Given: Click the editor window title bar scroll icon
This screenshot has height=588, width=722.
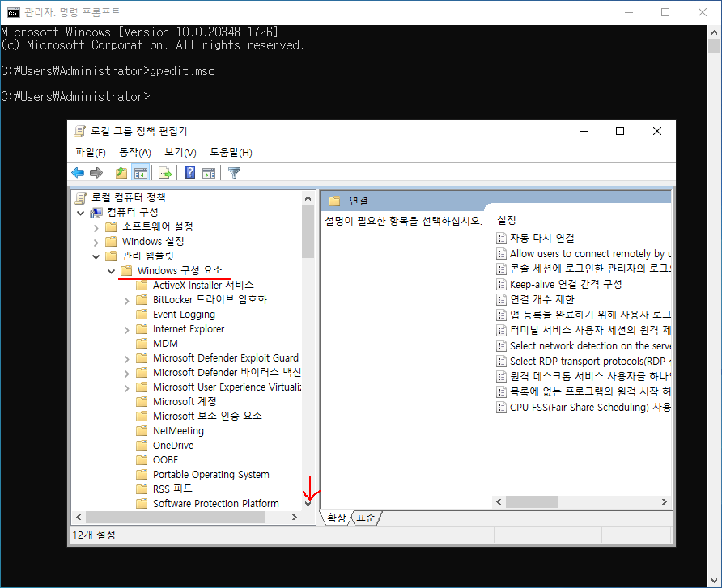Looking at the screenshot, I should 79,132.
